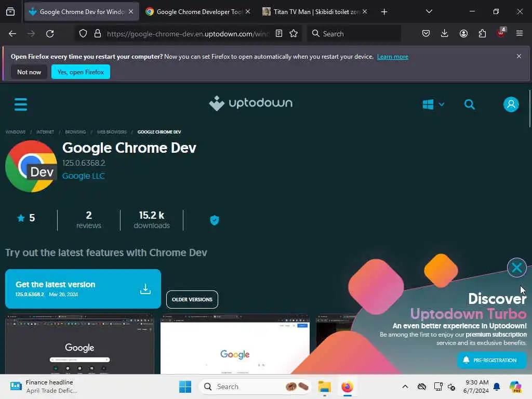Open light Google homepage screenshot thumbnail
532x399 pixels.
pos(235,344)
